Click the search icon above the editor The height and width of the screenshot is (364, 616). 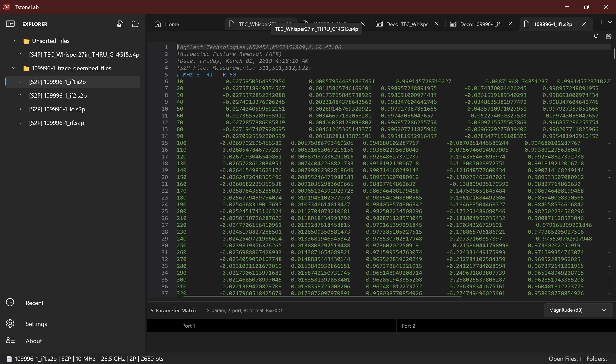click(597, 36)
